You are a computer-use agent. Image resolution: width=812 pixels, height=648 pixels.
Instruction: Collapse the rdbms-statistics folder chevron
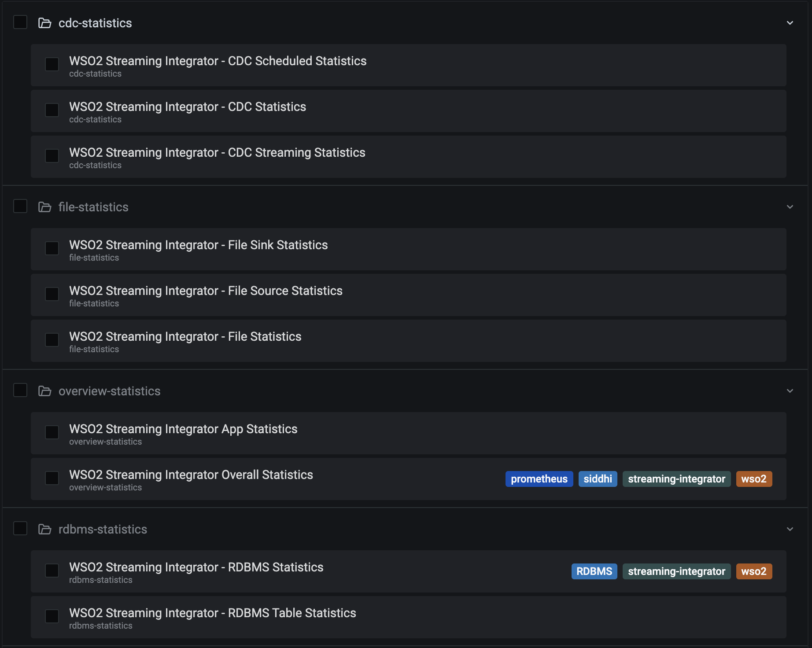pos(790,529)
